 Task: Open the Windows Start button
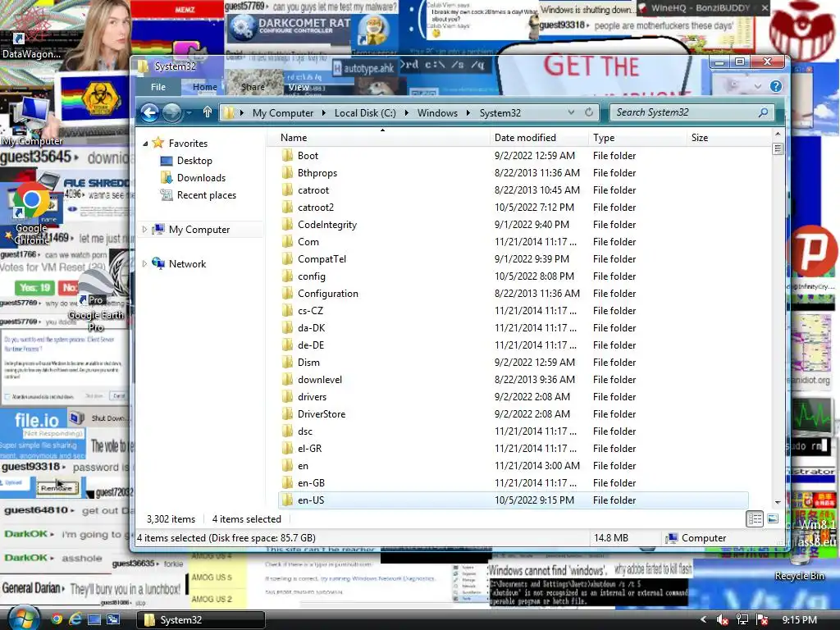point(24,619)
